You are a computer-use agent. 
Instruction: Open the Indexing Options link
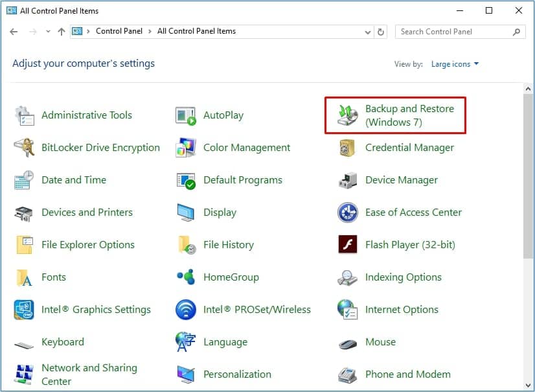click(403, 277)
